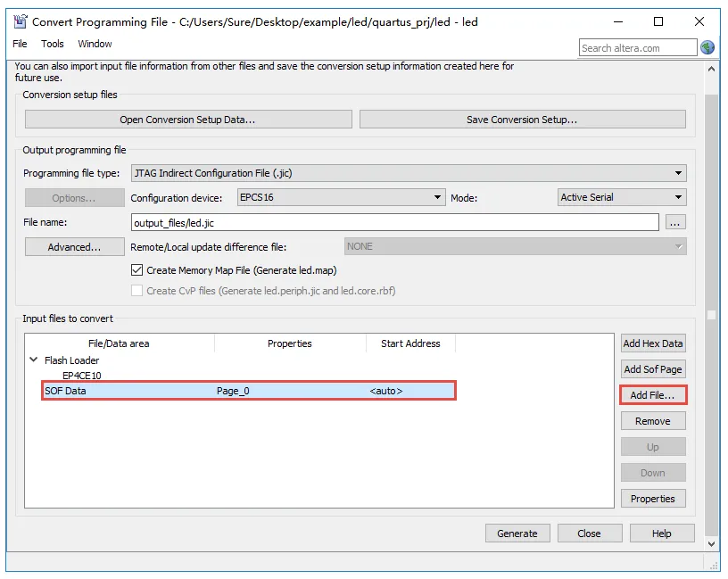Click the Close button at bottom
The height and width of the screenshot is (579, 728).
click(x=589, y=534)
